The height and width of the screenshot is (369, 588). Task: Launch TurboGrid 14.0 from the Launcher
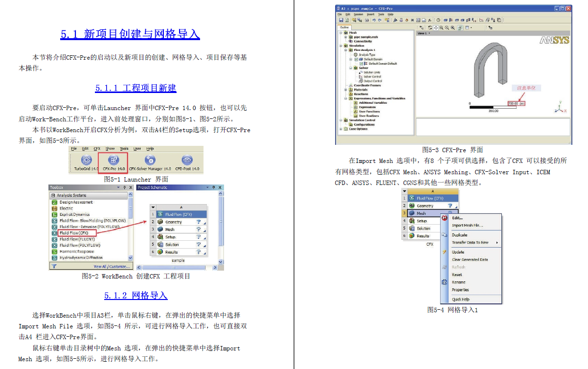[86, 162]
